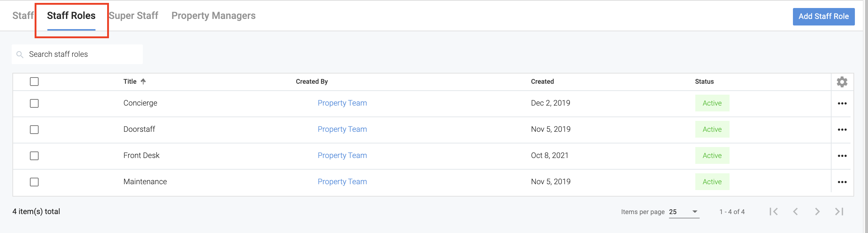Check the Doorstaff row checkbox
The height and width of the screenshot is (233, 868).
[34, 130]
